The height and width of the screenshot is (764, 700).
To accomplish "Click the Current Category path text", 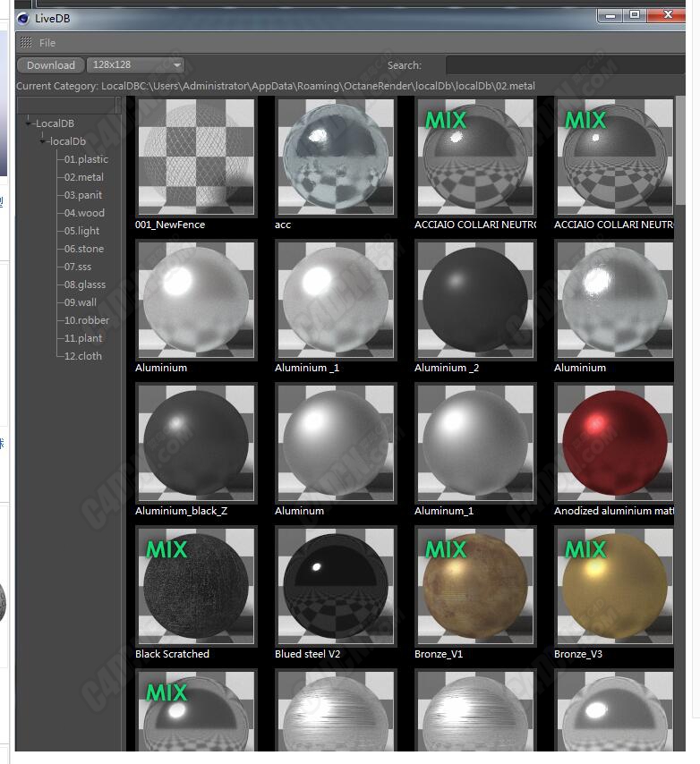I will pyautogui.click(x=276, y=86).
